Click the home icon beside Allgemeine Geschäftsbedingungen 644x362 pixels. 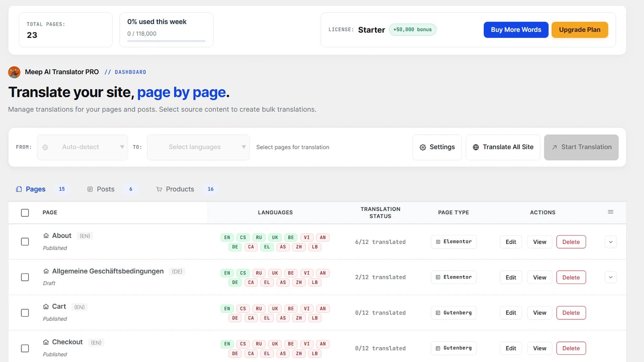coord(46,271)
